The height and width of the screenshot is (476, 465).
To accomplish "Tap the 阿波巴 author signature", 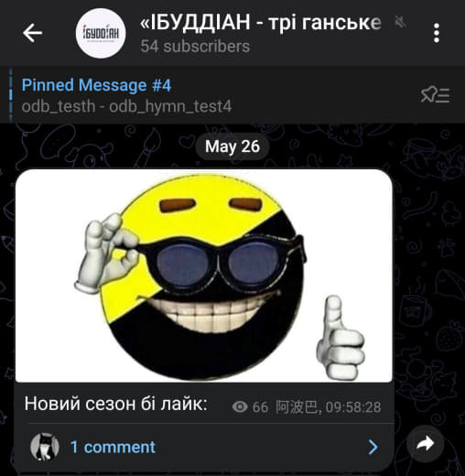I will (x=297, y=407).
